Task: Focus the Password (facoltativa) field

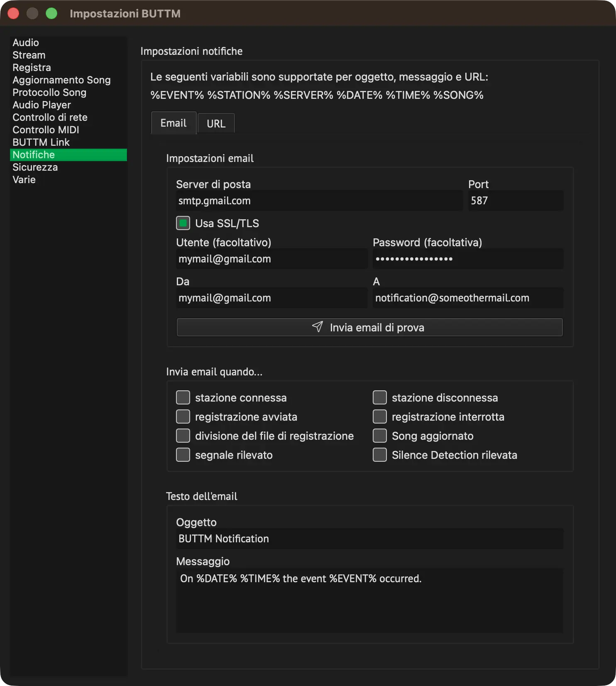Action: coord(468,259)
